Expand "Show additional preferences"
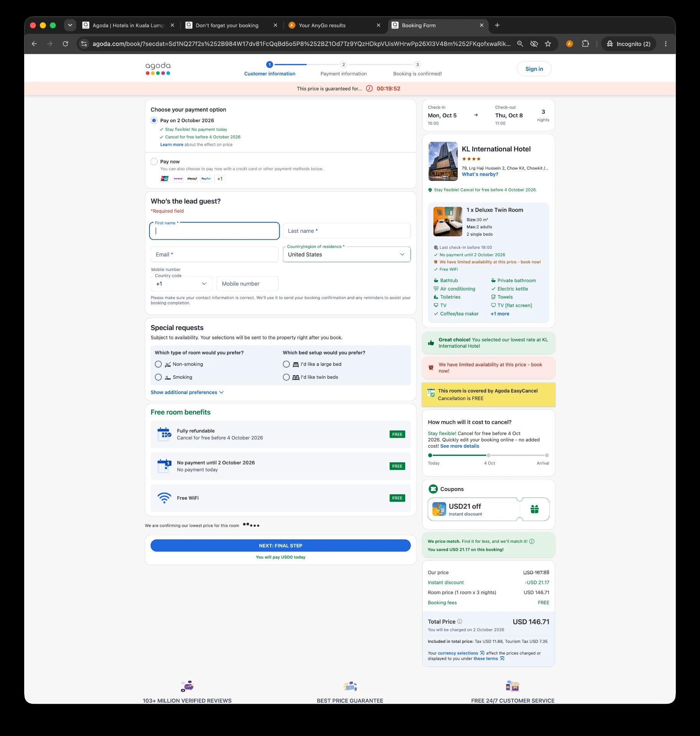700x736 pixels. click(187, 392)
